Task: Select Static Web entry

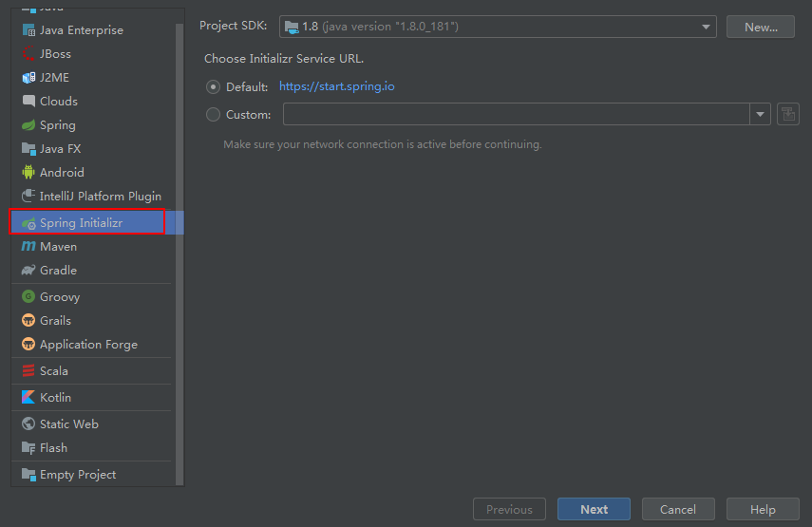Action: point(93,424)
